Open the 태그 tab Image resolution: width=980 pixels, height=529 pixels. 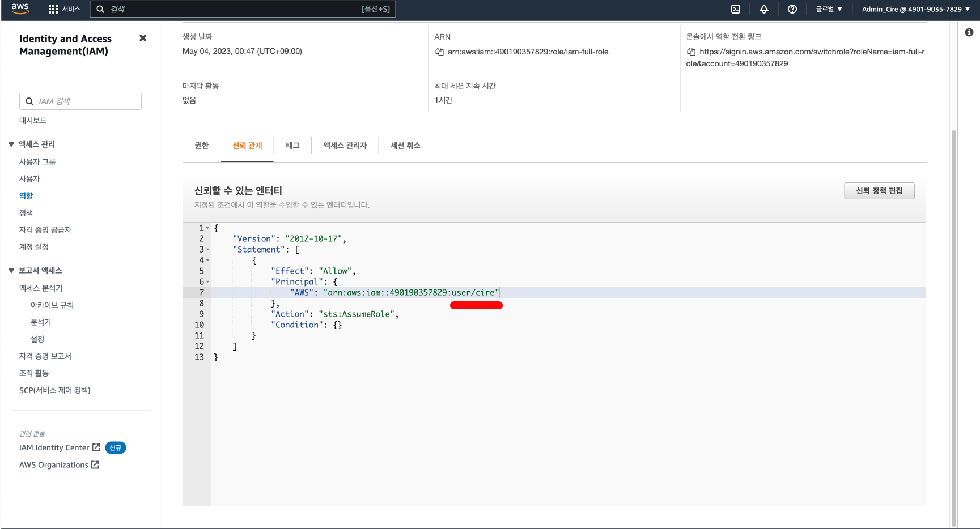[292, 146]
